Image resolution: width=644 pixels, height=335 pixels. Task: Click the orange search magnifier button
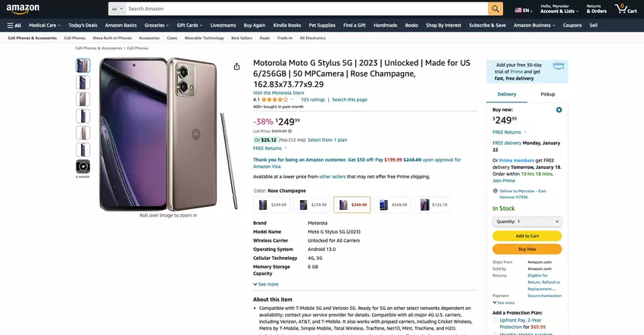click(496, 9)
